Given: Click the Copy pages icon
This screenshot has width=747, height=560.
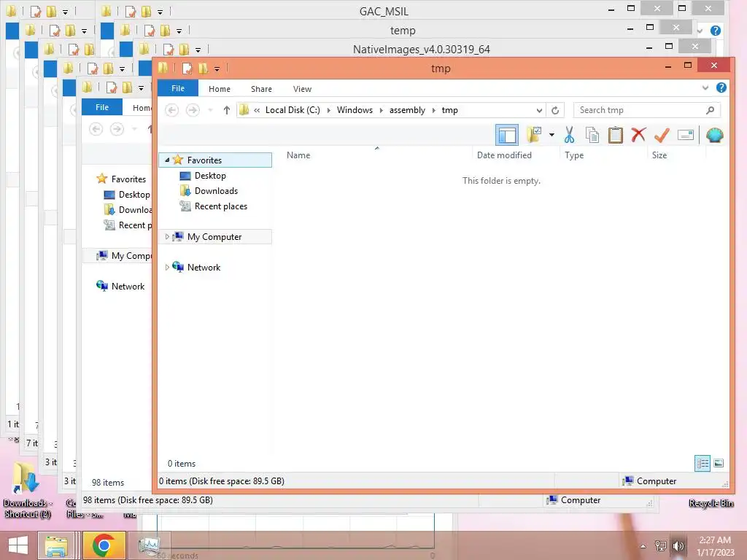Looking at the screenshot, I should click(x=592, y=135).
